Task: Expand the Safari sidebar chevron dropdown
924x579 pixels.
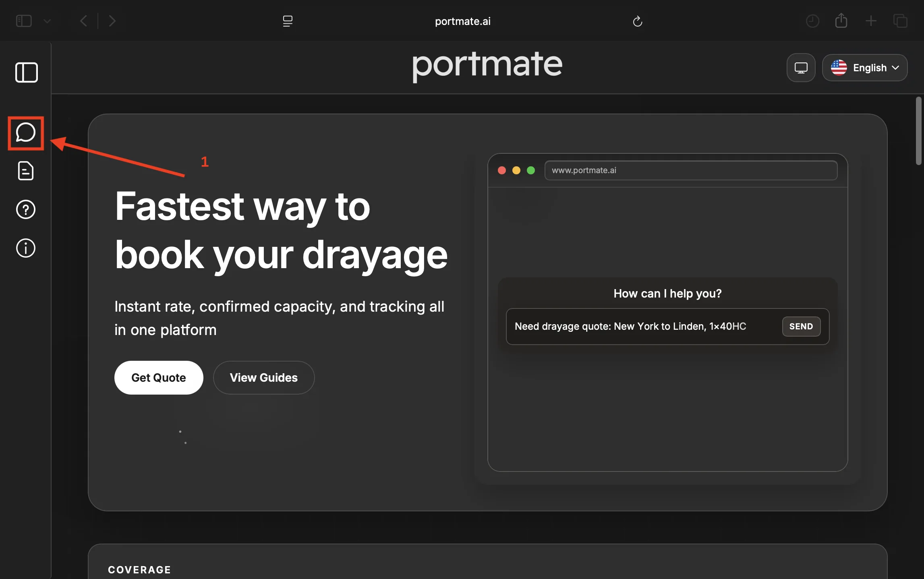Action: pyautogui.click(x=47, y=21)
